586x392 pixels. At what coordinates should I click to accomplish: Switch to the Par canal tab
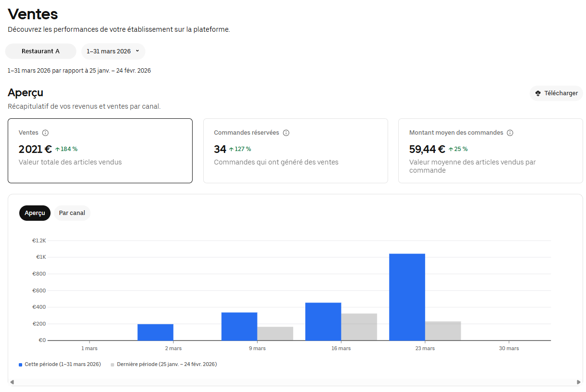click(72, 213)
